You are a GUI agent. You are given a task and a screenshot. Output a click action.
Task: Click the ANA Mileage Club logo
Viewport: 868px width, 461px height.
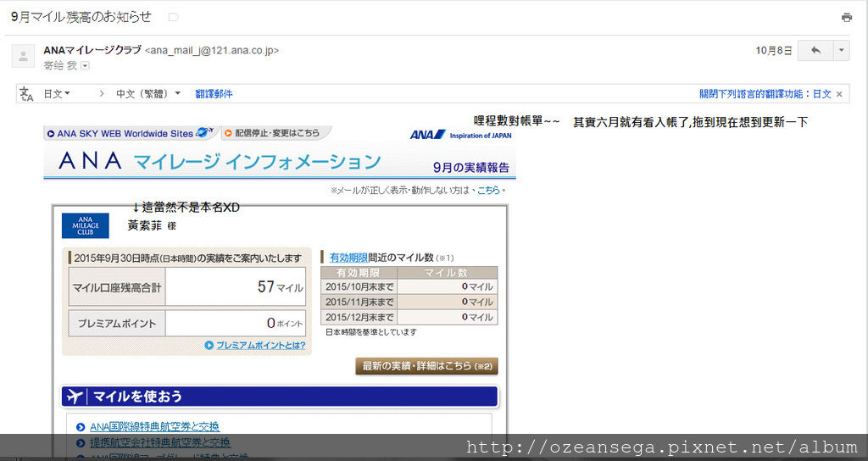[x=86, y=225]
